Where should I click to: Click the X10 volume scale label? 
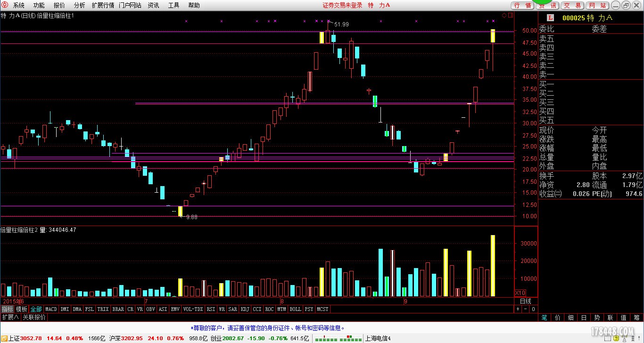click(520, 293)
